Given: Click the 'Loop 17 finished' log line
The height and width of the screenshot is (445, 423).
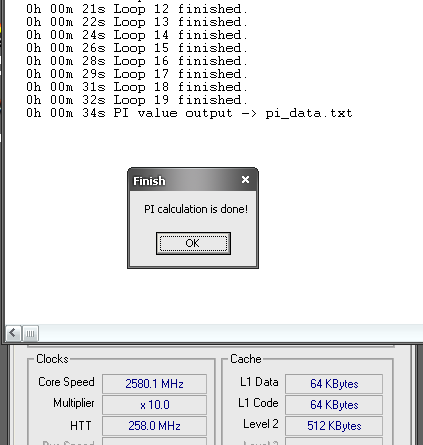Looking at the screenshot, I should point(137,74).
